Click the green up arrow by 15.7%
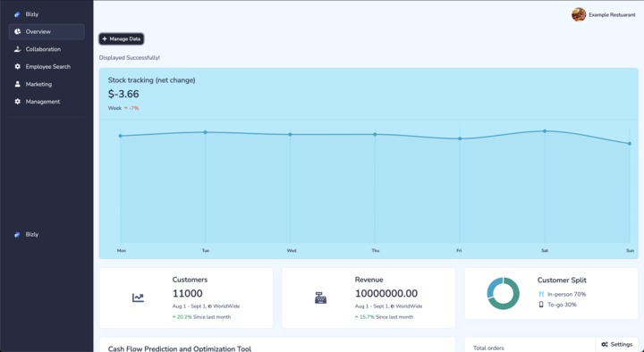 click(357, 317)
